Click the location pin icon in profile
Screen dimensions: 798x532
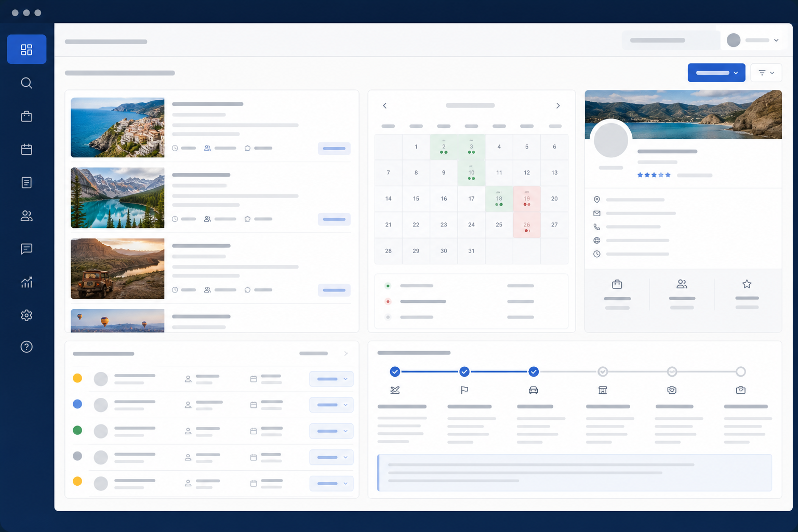pos(597,199)
